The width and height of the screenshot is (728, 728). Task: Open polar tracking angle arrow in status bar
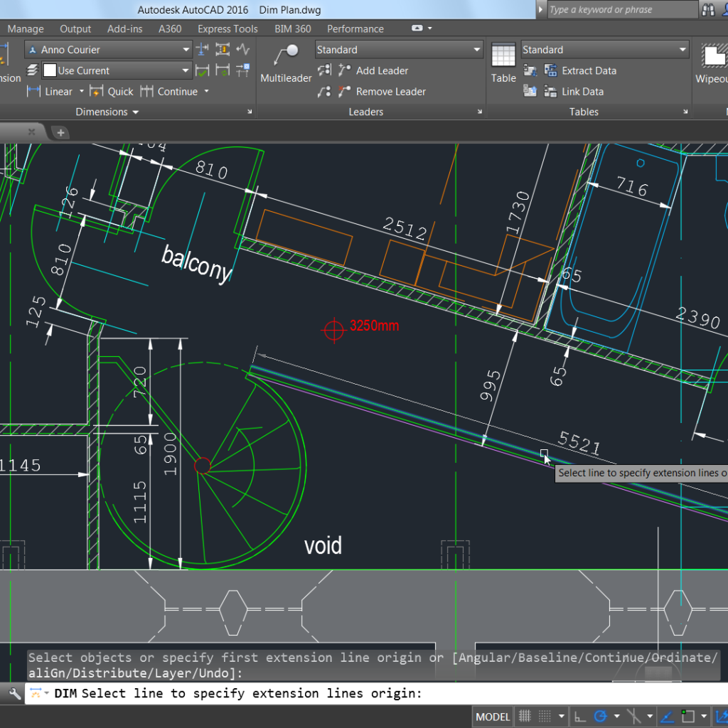(x=617, y=717)
